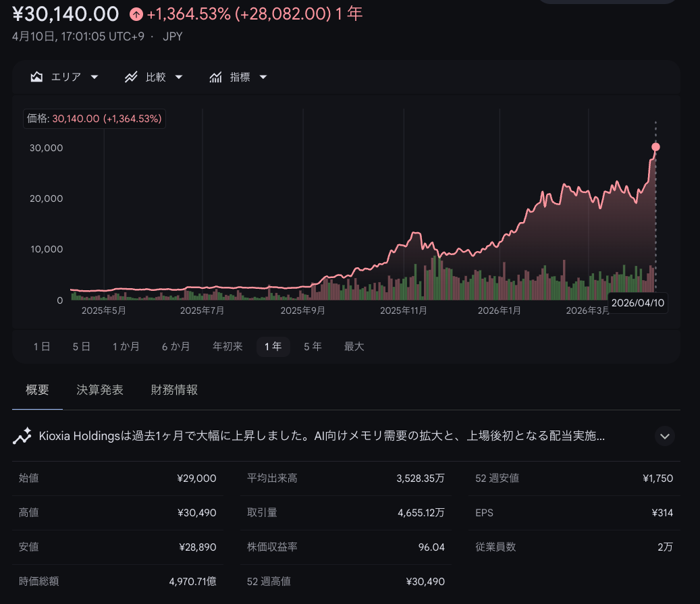Viewport: 700px width, 604px height.
Task: Click the red up-arrow price change icon
Action: [136, 14]
